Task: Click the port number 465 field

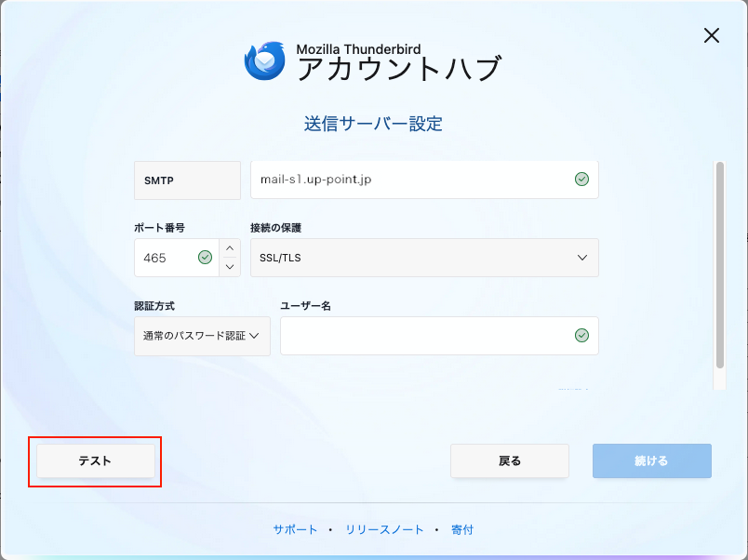Action: point(177,258)
